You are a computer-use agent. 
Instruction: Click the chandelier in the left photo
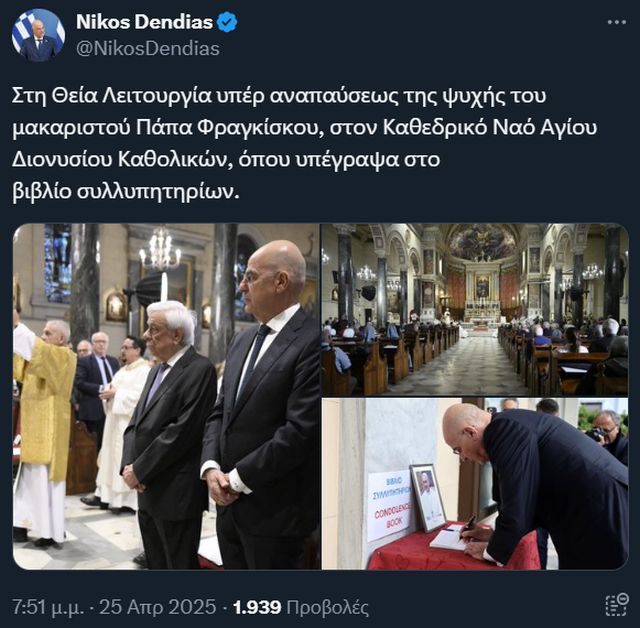[160, 248]
